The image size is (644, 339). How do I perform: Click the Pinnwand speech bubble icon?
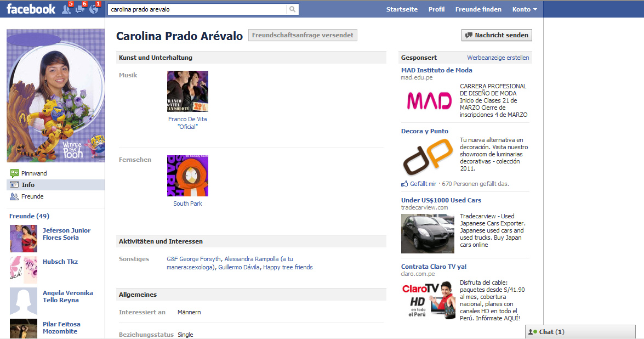point(15,173)
